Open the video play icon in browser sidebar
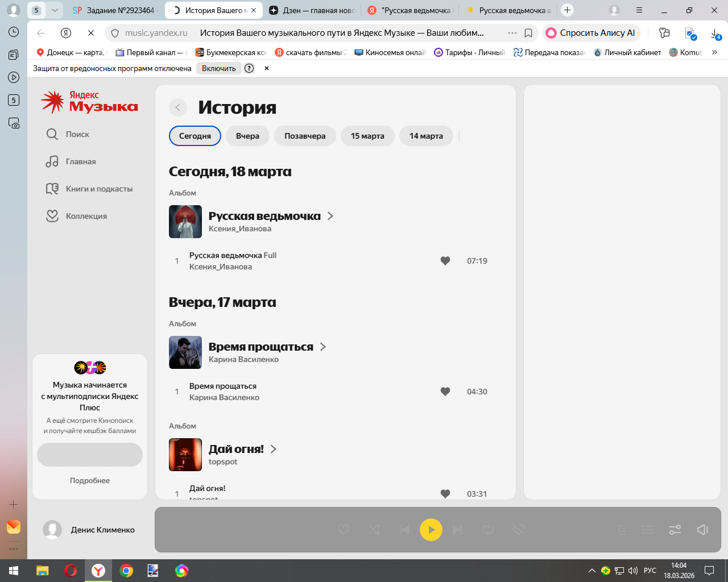The width and height of the screenshot is (728, 582). coord(14,77)
